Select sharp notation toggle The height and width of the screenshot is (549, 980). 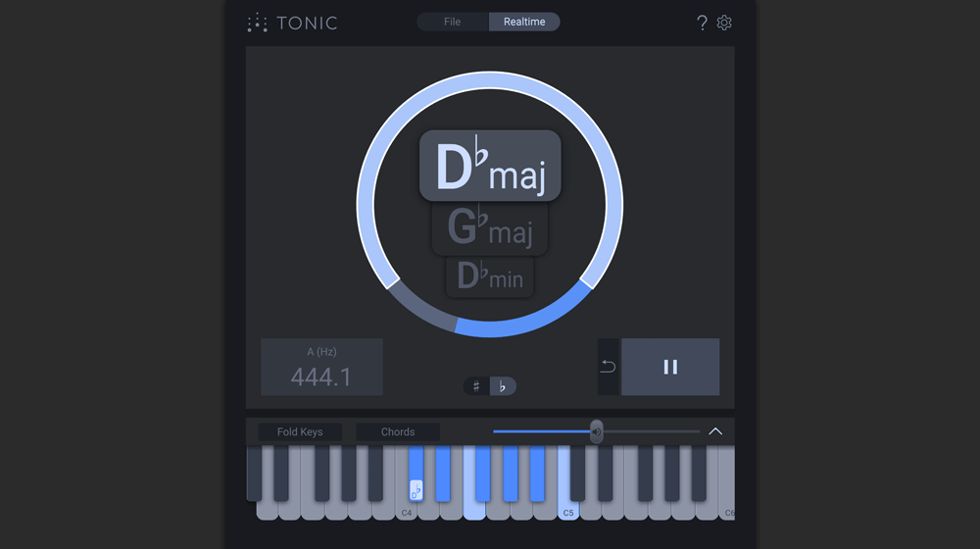tap(476, 386)
